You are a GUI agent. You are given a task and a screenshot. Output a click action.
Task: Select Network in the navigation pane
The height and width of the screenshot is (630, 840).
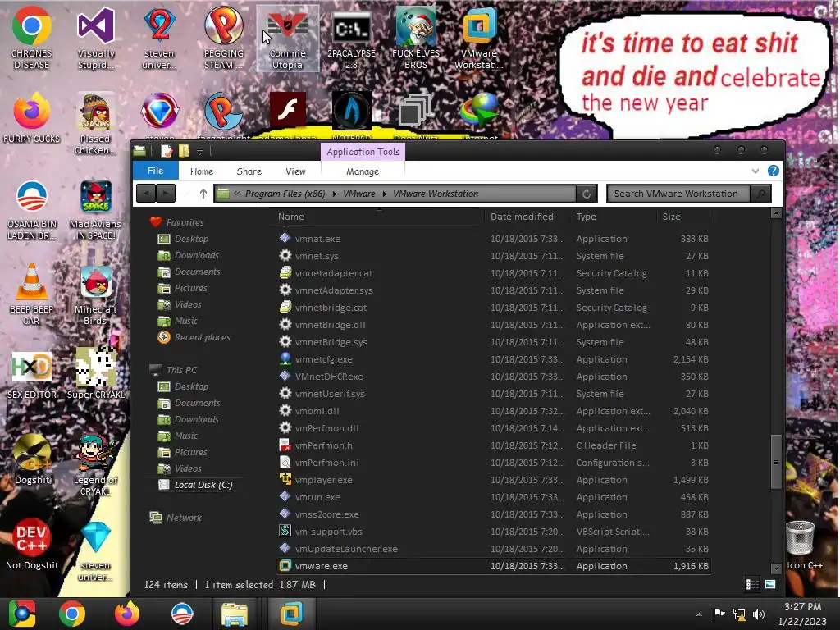coord(176,518)
